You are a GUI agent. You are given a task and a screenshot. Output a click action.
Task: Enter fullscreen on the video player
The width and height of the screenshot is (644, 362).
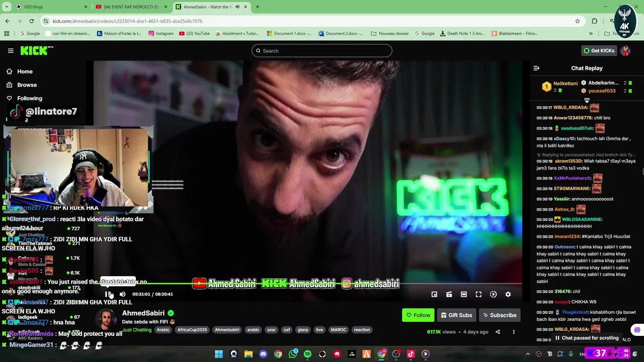(478, 294)
